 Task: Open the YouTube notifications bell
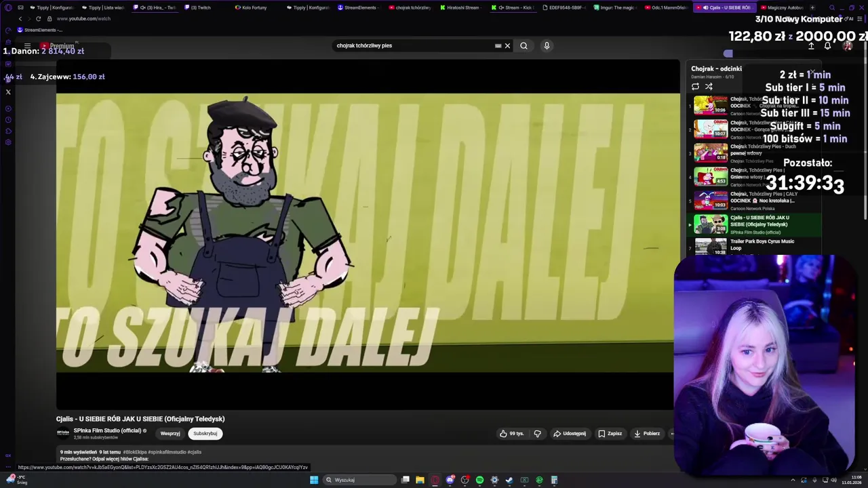(x=827, y=45)
